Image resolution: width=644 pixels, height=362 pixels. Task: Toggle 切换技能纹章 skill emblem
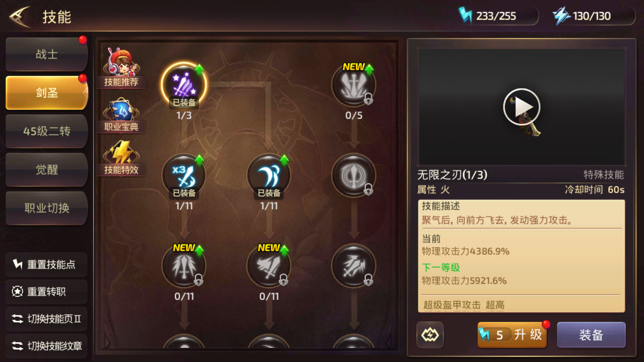point(47,346)
